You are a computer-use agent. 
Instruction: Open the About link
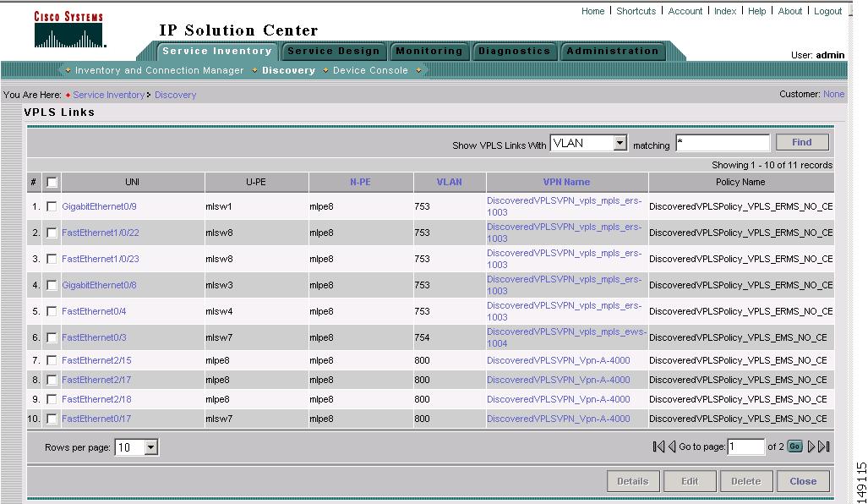[790, 11]
